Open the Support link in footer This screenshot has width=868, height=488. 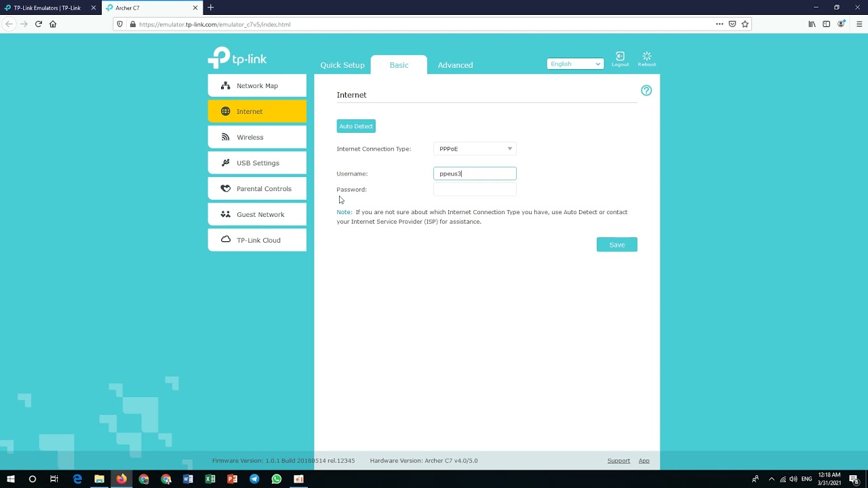(618, 461)
